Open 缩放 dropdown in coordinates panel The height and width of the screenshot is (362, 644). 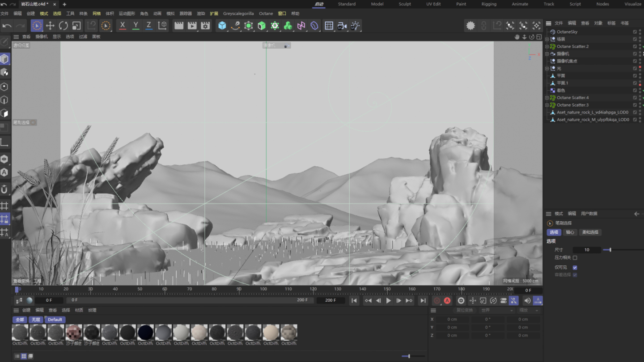click(529, 310)
